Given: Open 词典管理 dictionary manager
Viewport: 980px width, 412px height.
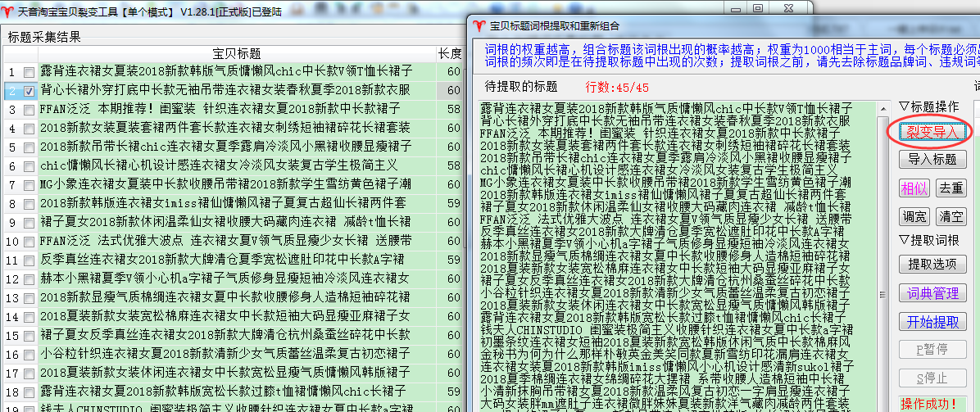Looking at the screenshot, I should (932, 293).
